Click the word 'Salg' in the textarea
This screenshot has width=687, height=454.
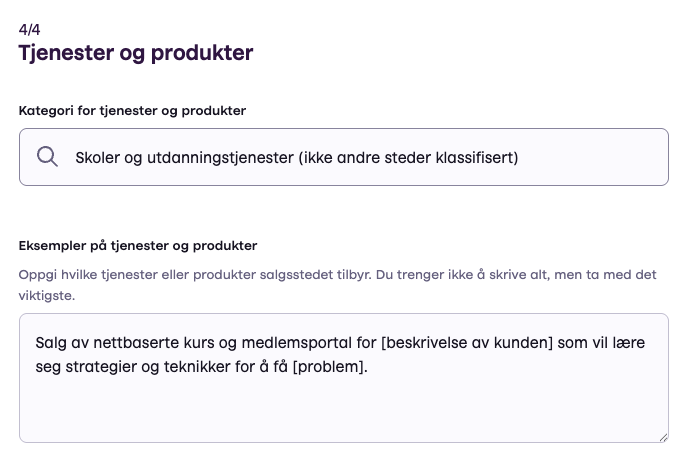(x=50, y=343)
